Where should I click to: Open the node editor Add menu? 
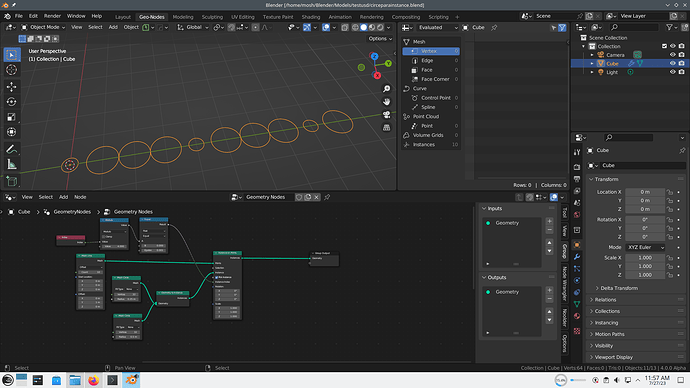point(63,197)
